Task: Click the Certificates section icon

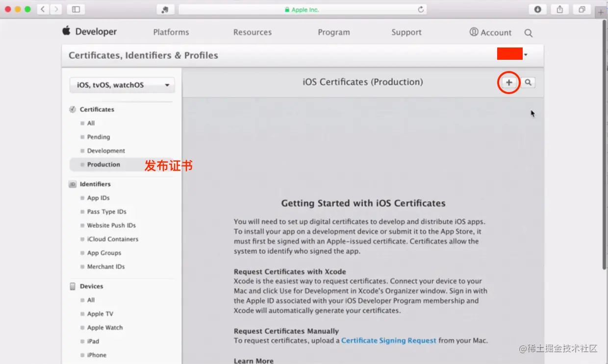Action: 73,109
